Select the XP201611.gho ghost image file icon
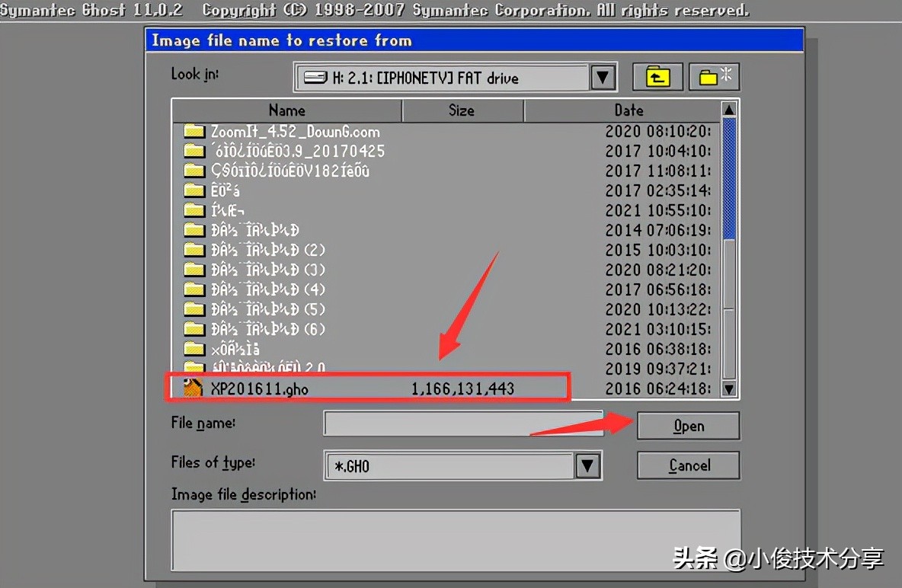 (193, 388)
